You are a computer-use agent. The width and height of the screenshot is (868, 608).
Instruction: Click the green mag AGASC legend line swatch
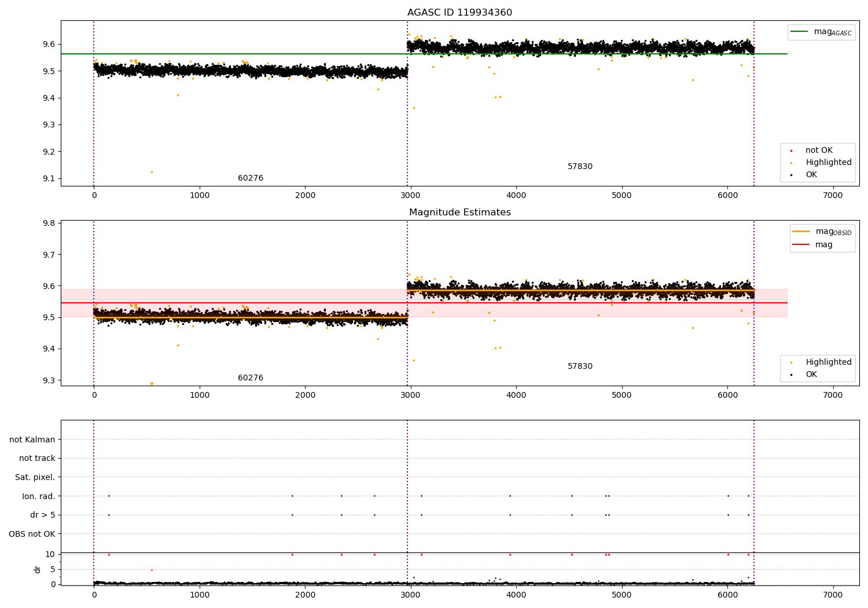coord(800,32)
